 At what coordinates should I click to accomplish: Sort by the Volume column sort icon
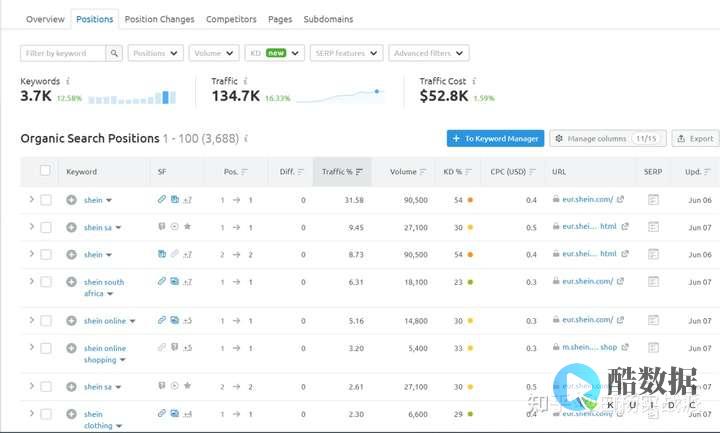click(x=423, y=172)
